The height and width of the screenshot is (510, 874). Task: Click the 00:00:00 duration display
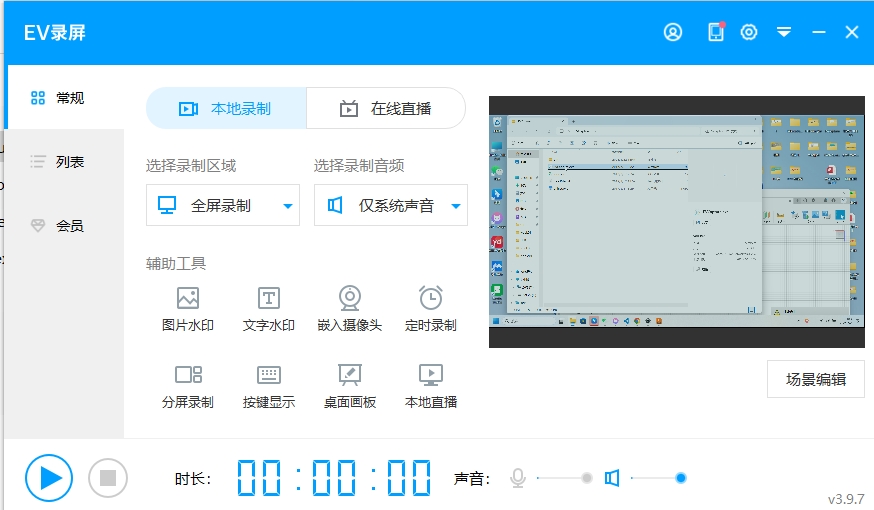334,478
